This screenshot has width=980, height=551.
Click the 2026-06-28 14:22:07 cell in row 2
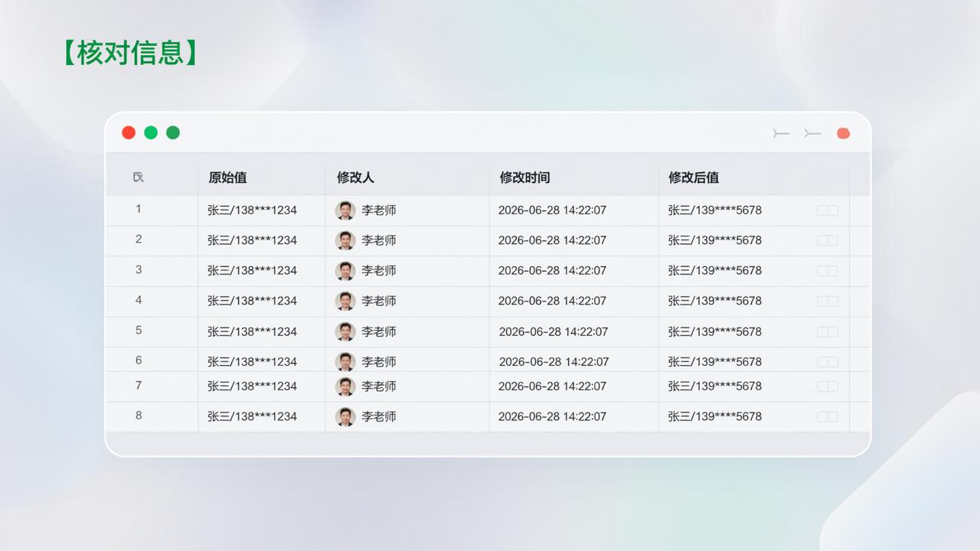pyautogui.click(x=552, y=240)
